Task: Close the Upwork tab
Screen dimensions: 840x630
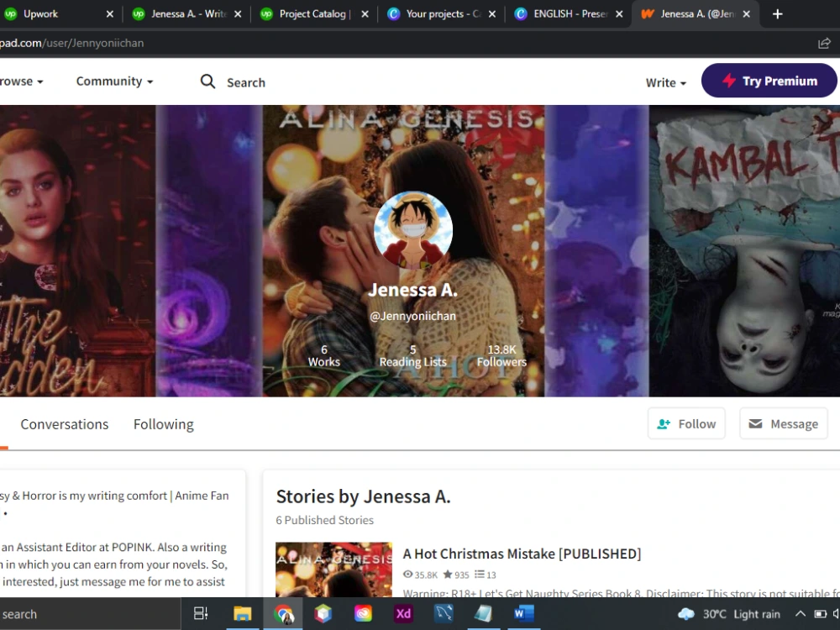Action: [x=110, y=14]
